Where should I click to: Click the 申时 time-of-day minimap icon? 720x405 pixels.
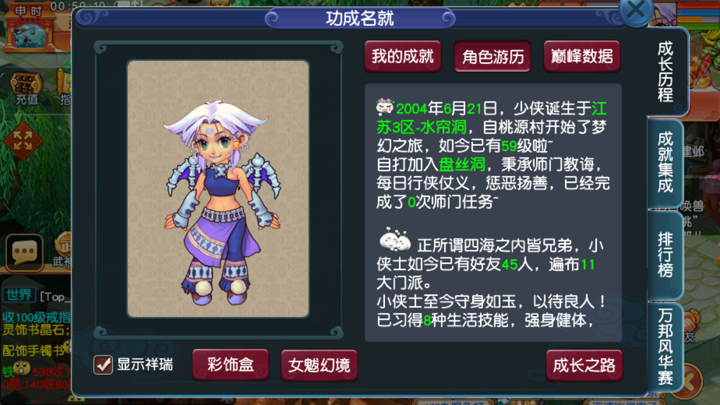[x=29, y=27]
